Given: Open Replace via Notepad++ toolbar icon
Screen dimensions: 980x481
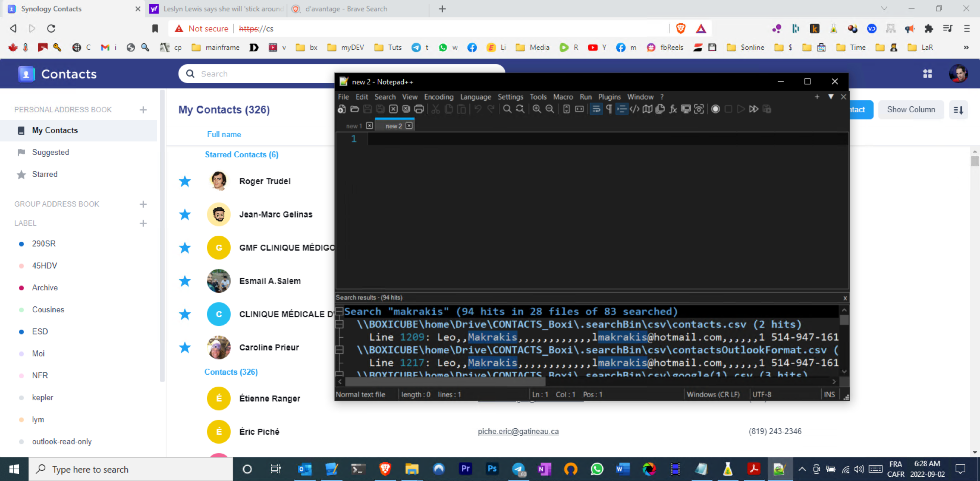Looking at the screenshot, I should click(520, 109).
